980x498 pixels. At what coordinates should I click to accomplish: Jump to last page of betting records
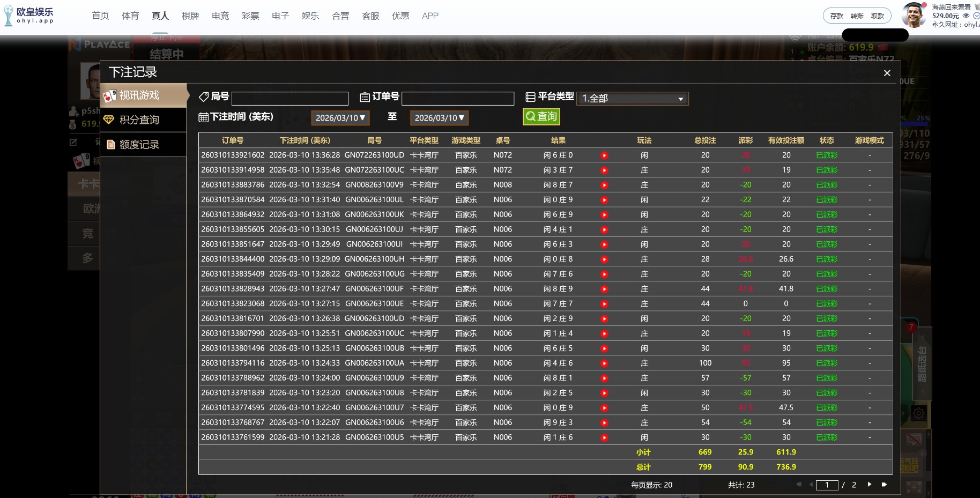pos(884,485)
